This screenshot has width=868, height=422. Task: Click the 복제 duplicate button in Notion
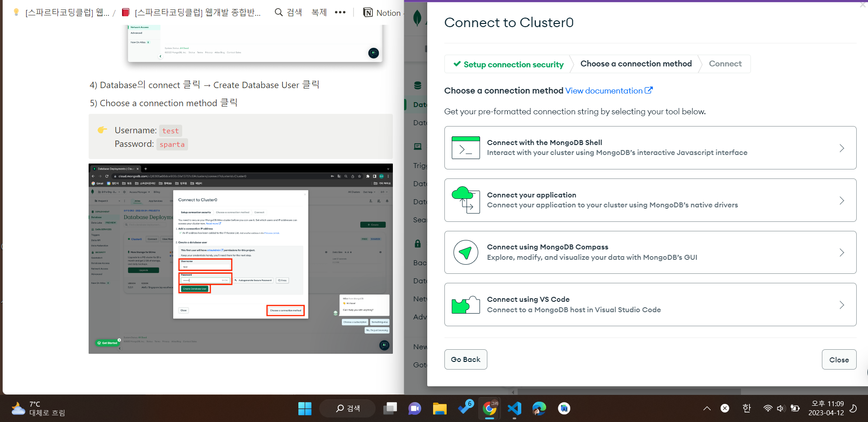tap(319, 13)
